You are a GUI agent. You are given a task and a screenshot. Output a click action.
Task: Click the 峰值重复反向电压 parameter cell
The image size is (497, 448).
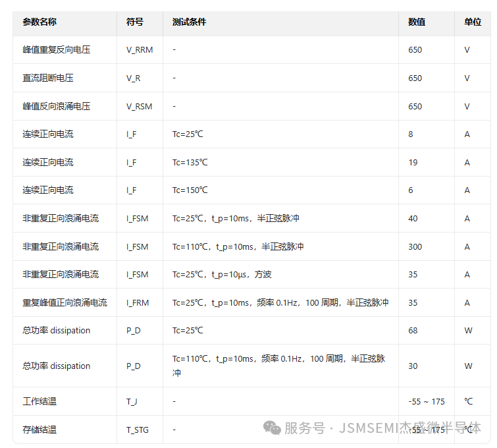pos(56,50)
